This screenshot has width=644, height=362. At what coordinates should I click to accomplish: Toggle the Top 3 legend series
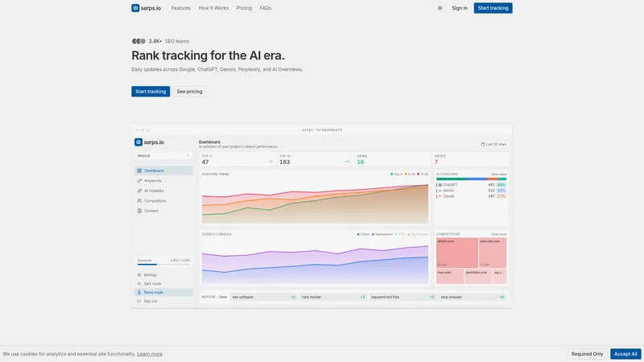pos(396,174)
